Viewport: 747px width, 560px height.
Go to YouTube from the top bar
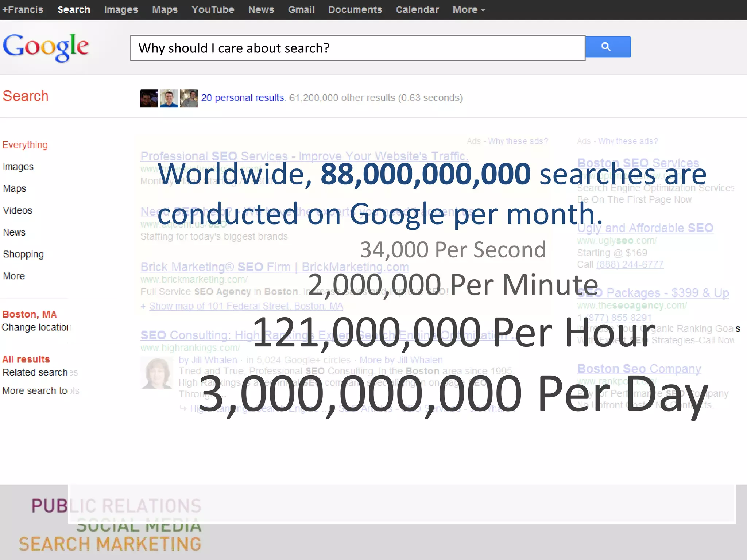(213, 10)
